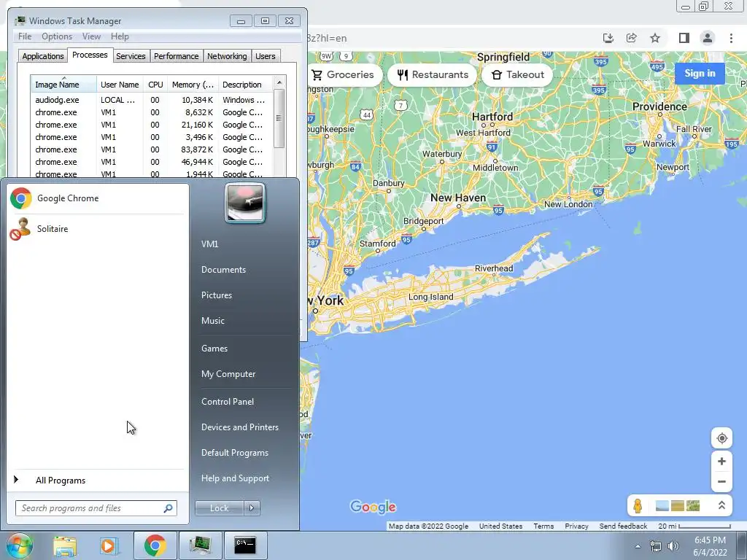Open Devices and Printers
The width and height of the screenshot is (747, 560).
(x=239, y=427)
